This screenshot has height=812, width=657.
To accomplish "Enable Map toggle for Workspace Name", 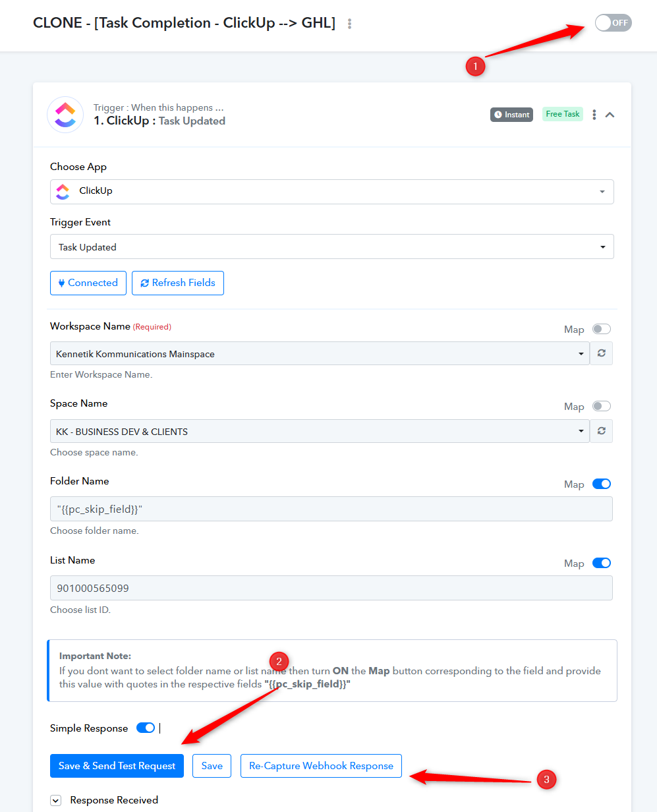I will [x=601, y=329].
